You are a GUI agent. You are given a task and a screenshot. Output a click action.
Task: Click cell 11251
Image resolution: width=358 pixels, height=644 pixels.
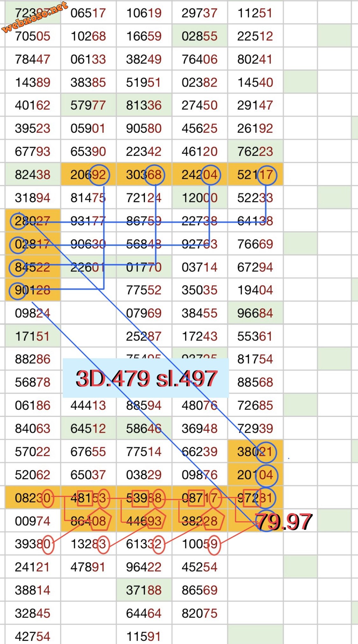(255, 13)
